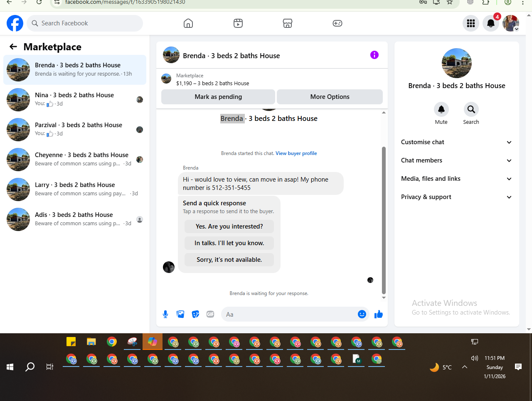Open the Gaming tab in top navigation
This screenshot has width=532, height=401.
click(337, 23)
